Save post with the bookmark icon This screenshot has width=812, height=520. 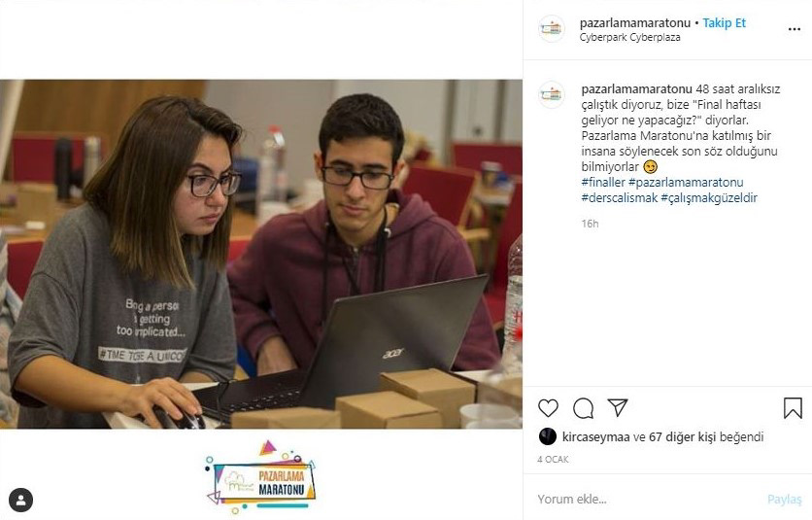(x=793, y=408)
